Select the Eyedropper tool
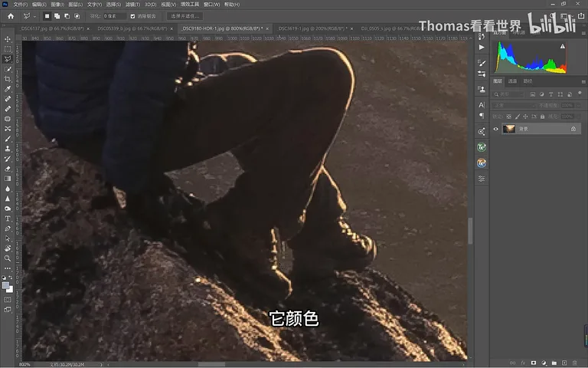This screenshot has width=588, height=368. point(8,89)
